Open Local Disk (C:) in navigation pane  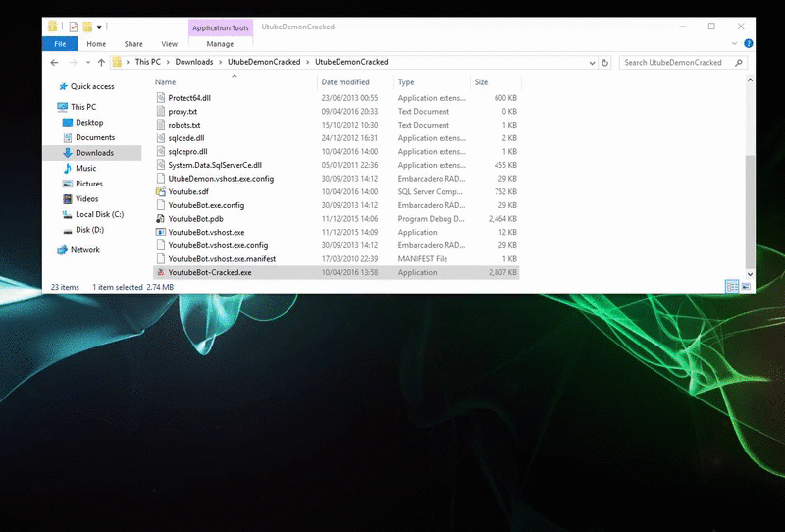tap(99, 214)
